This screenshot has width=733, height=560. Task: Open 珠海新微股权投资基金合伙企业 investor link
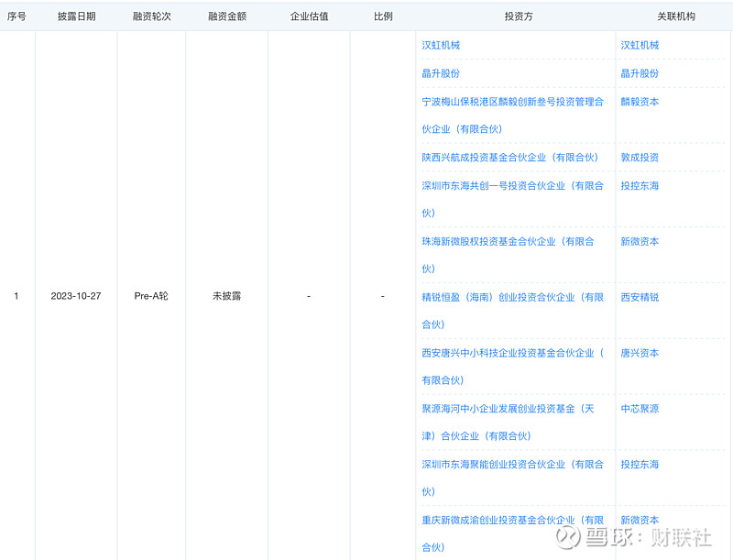[x=508, y=255]
